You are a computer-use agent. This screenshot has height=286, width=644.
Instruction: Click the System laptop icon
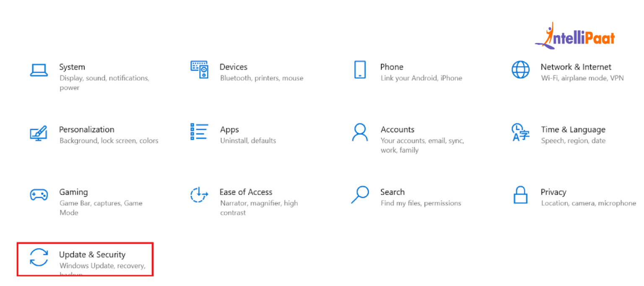tap(39, 70)
